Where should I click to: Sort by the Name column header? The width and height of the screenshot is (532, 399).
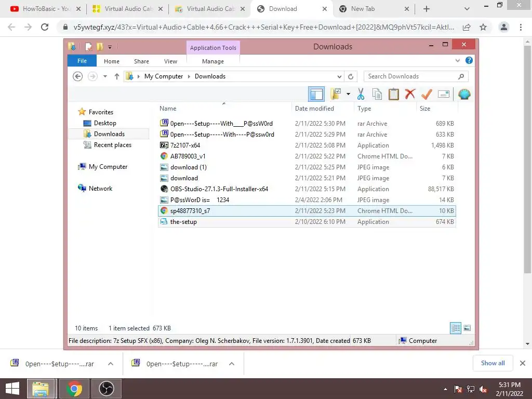point(168,109)
